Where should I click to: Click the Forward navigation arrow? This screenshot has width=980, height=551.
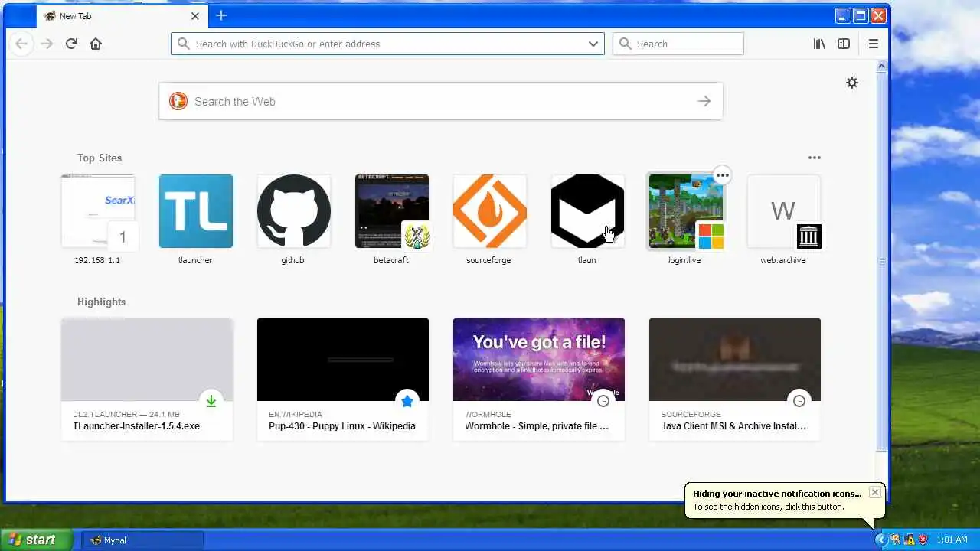coord(47,44)
